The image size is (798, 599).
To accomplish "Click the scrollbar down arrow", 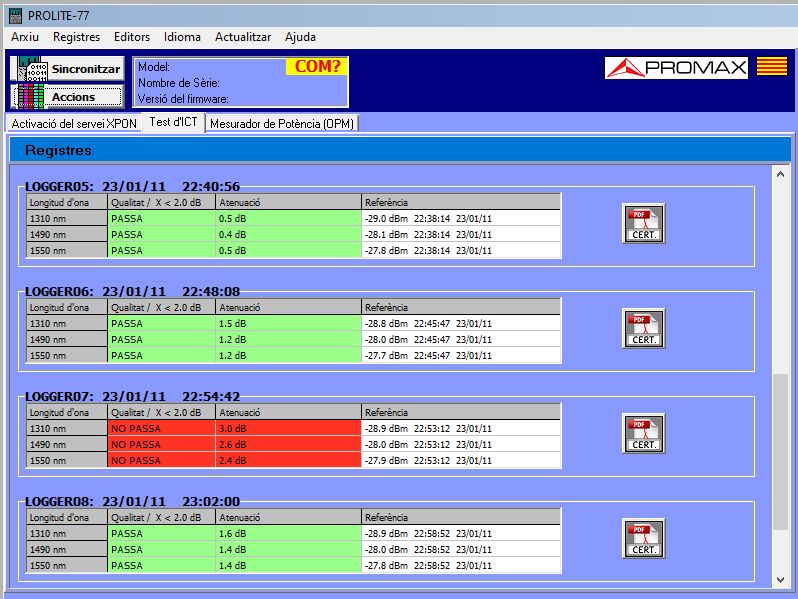I will (x=781, y=579).
